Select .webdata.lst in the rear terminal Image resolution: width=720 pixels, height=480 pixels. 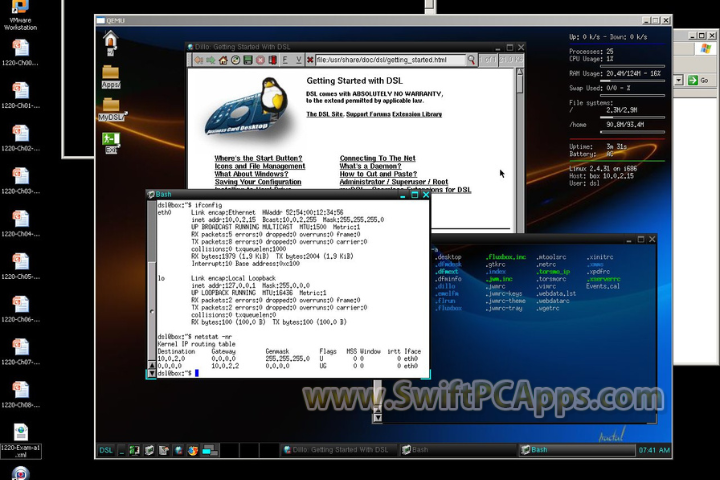pos(556,294)
